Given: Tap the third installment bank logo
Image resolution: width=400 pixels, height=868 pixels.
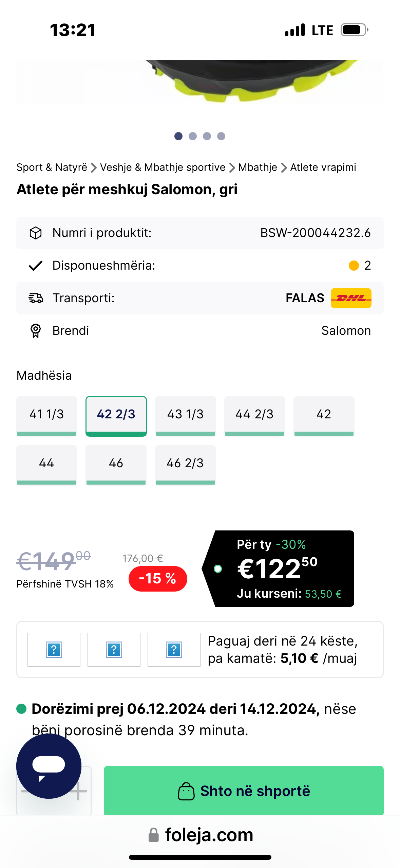Looking at the screenshot, I should tap(174, 649).
